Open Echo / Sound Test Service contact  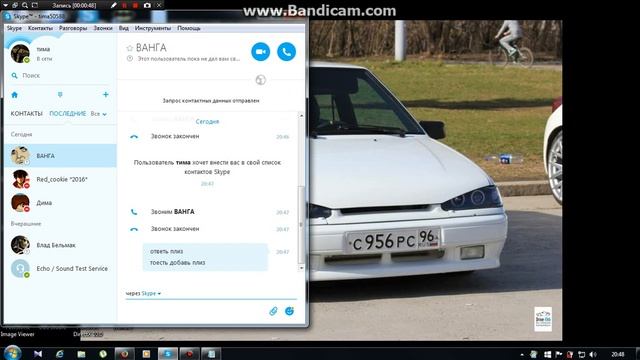[x=60, y=269]
